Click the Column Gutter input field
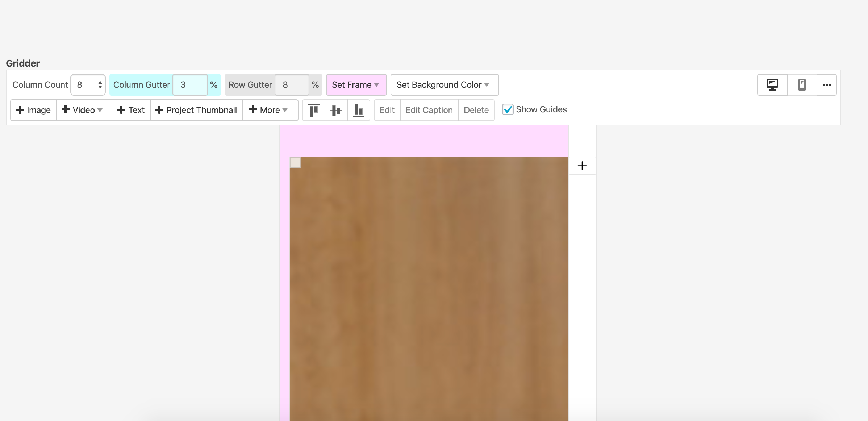 click(x=190, y=85)
